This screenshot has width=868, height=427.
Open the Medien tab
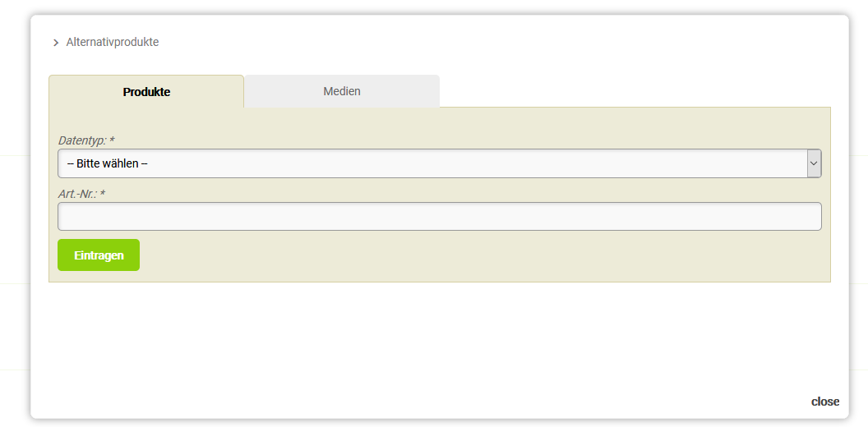tap(342, 91)
